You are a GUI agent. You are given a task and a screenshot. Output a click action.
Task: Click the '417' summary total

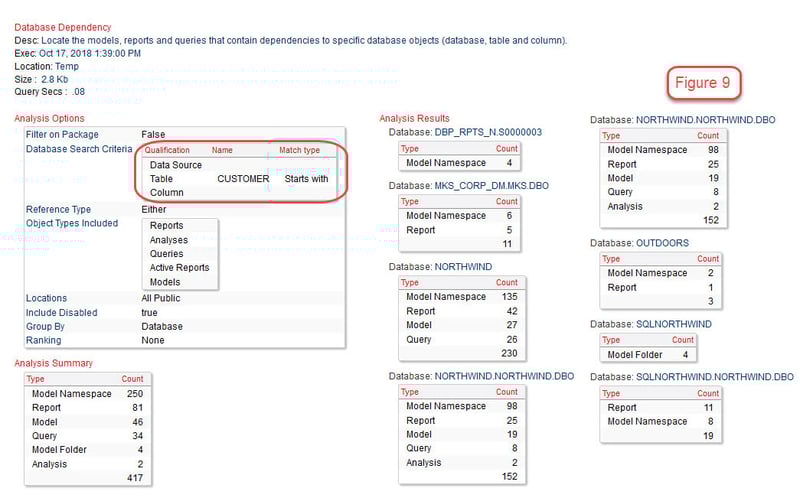coord(135,478)
